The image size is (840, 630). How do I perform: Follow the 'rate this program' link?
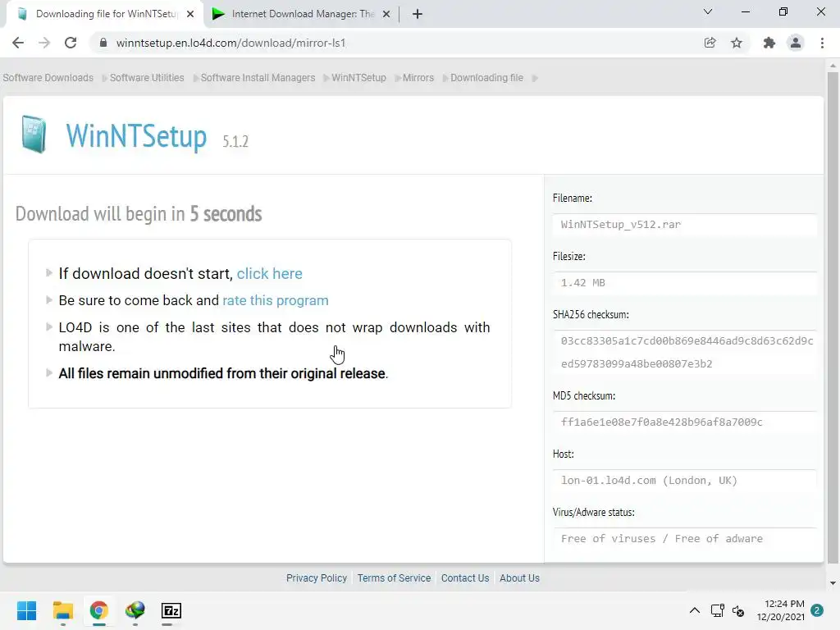pyautogui.click(x=276, y=300)
